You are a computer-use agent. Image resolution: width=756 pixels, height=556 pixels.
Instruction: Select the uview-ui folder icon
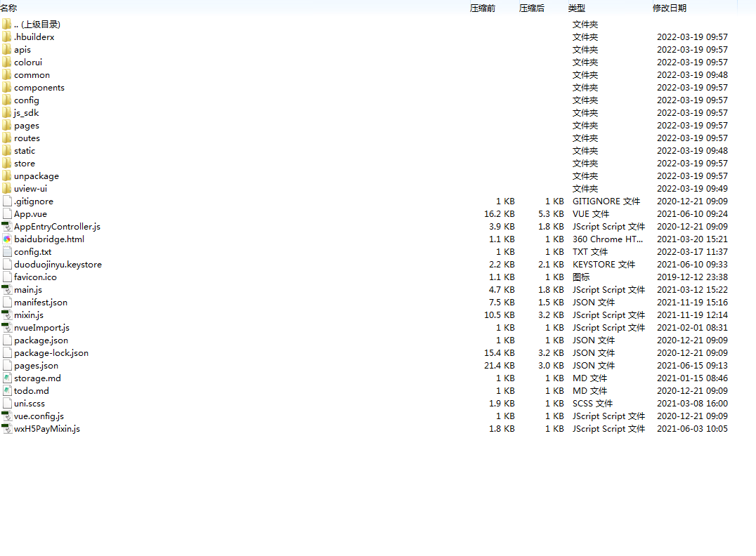7,188
